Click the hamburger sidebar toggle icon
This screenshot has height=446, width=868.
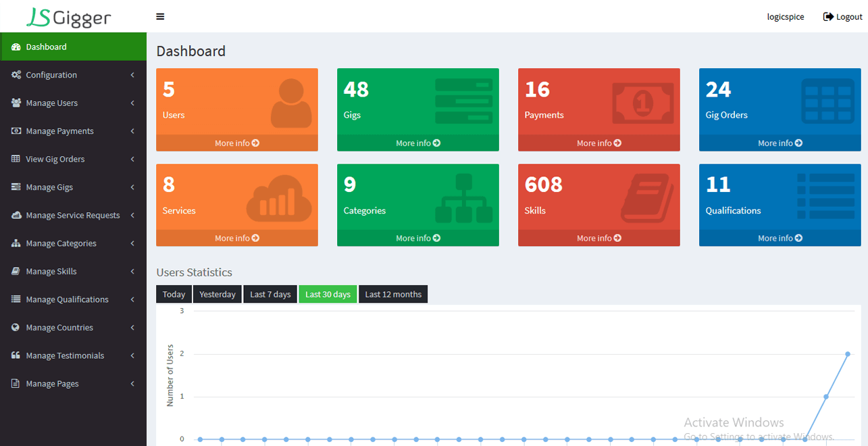pos(160,17)
